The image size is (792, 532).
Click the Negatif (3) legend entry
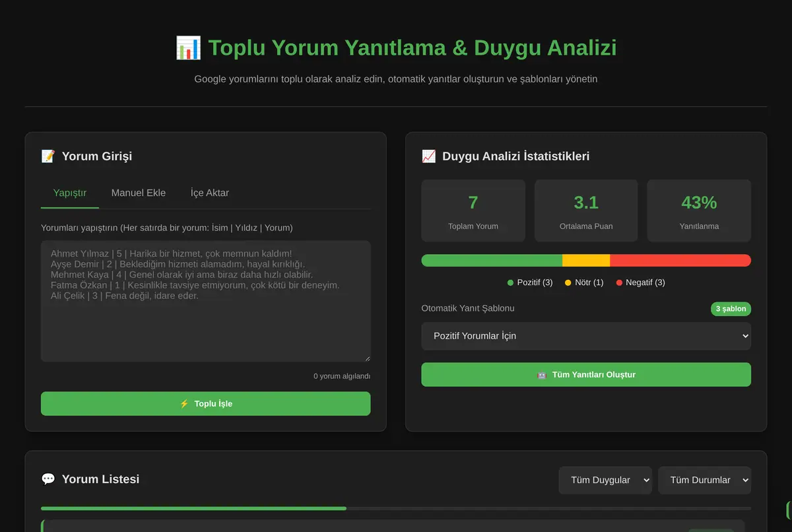click(640, 283)
